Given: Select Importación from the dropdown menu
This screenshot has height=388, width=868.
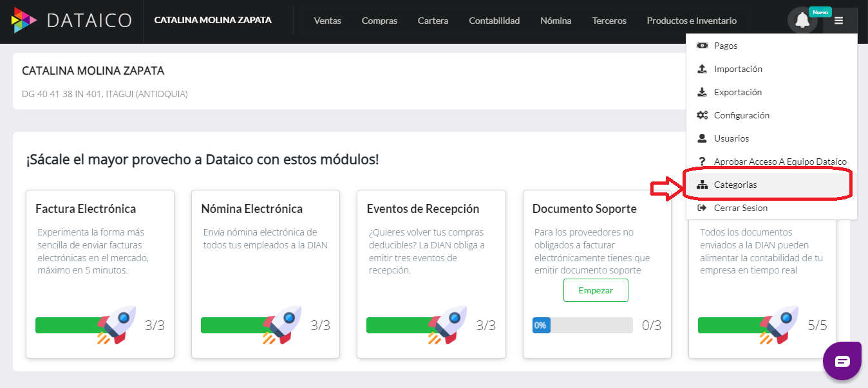Looking at the screenshot, I should [x=771, y=69].
